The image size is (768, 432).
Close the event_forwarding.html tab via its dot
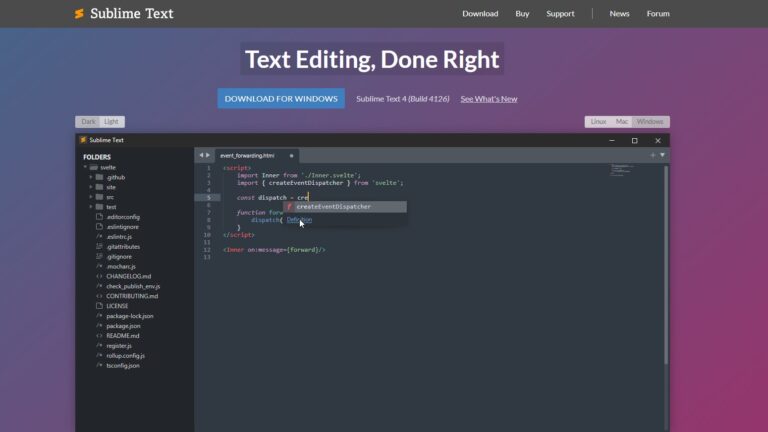(x=291, y=156)
